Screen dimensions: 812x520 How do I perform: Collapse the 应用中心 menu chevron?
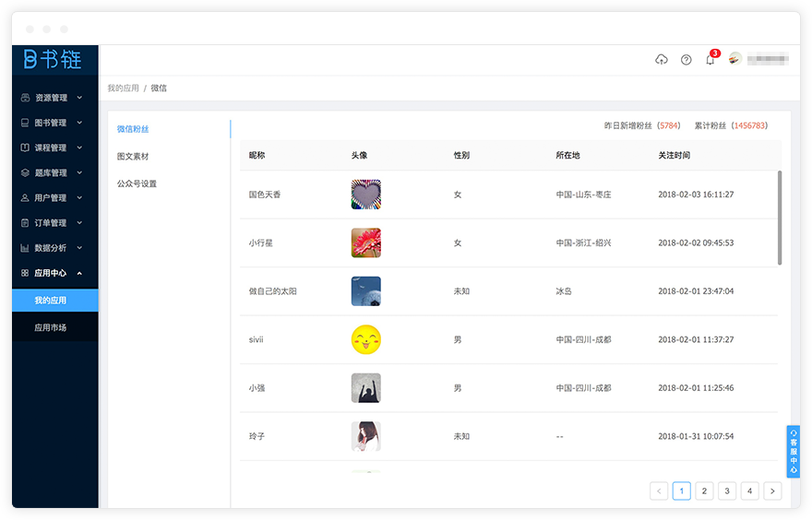pos(79,273)
